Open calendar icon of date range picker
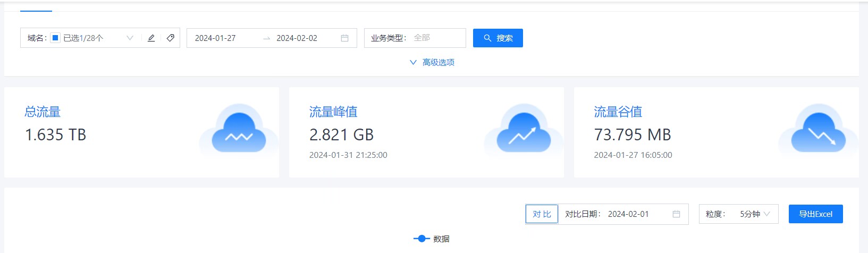868x253 pixels. [344, 38]
